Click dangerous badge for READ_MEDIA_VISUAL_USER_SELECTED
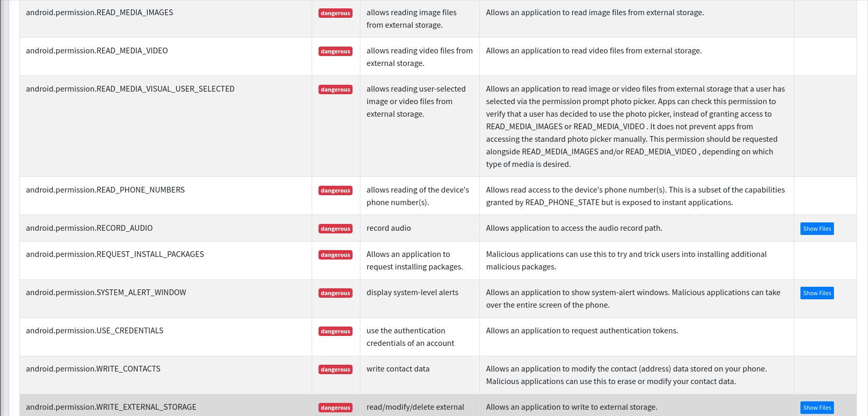The image size is (868, 416). click(x=335, y=89)
